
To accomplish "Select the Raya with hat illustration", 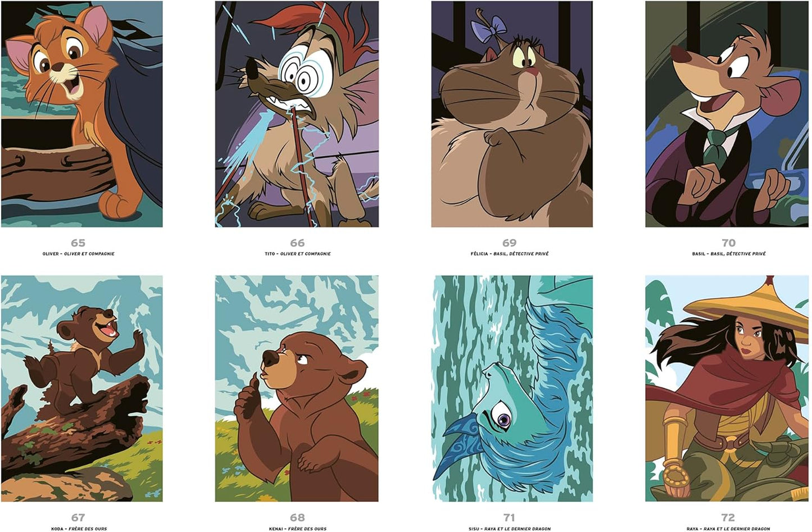I will pos(728,389).
